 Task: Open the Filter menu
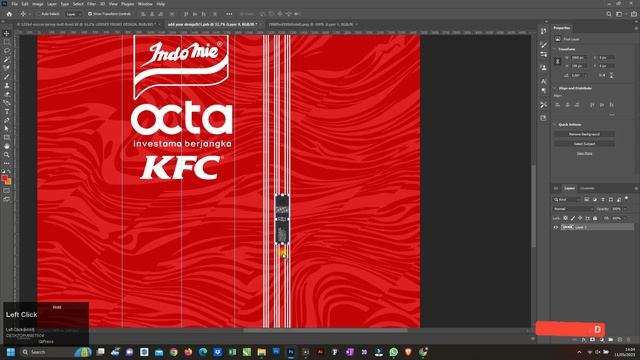pyautogui.click(x=91, y=4)
